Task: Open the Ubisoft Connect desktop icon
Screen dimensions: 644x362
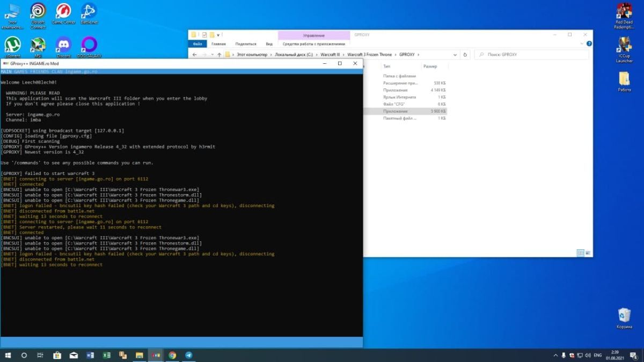Action: pos(38,11)
